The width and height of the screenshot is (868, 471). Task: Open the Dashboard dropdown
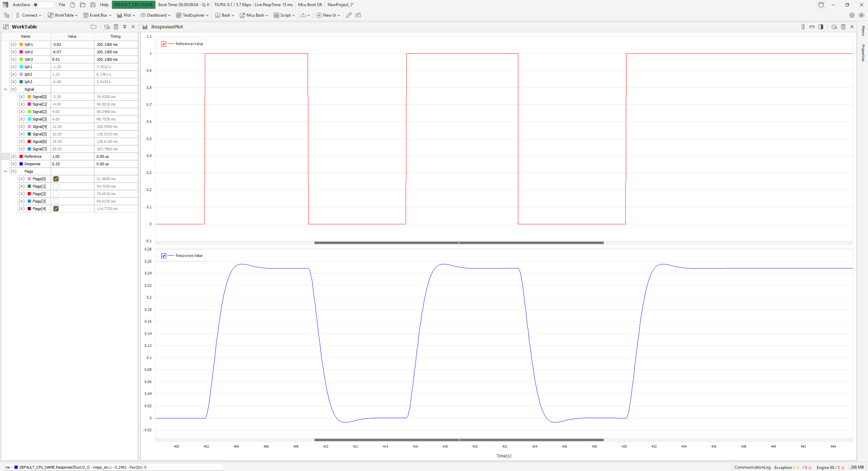156,15
